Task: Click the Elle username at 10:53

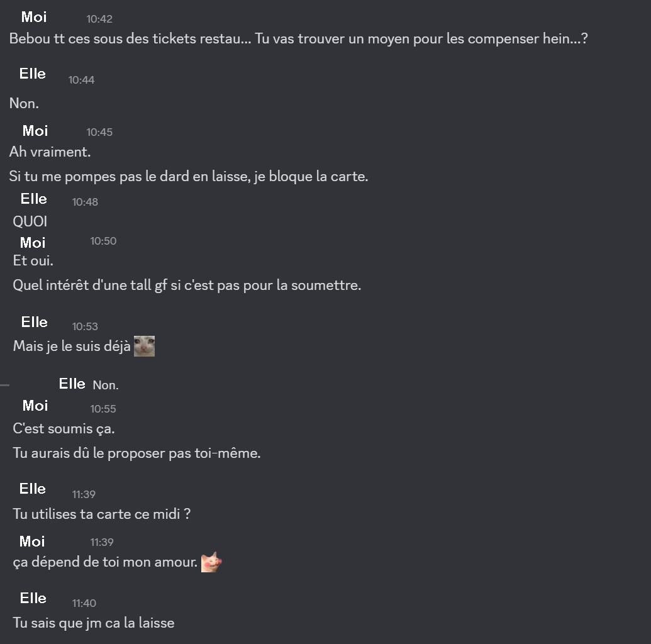Action: pos(35,322)
